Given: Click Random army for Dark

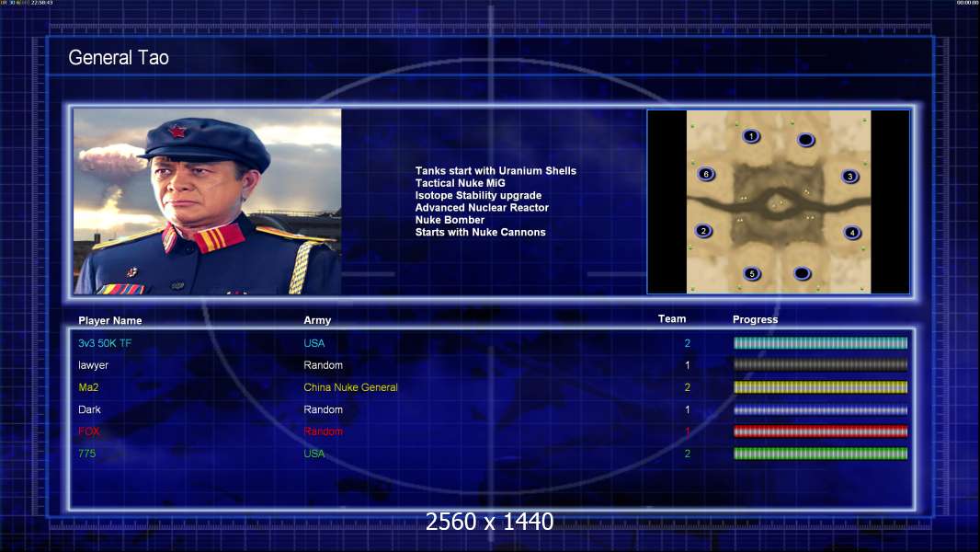Looking at the screenshot, I should click(x=323, y=409).
